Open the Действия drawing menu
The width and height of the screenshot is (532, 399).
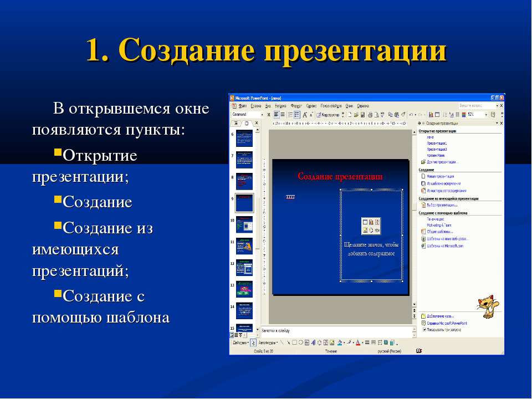[x=241, y=343]
